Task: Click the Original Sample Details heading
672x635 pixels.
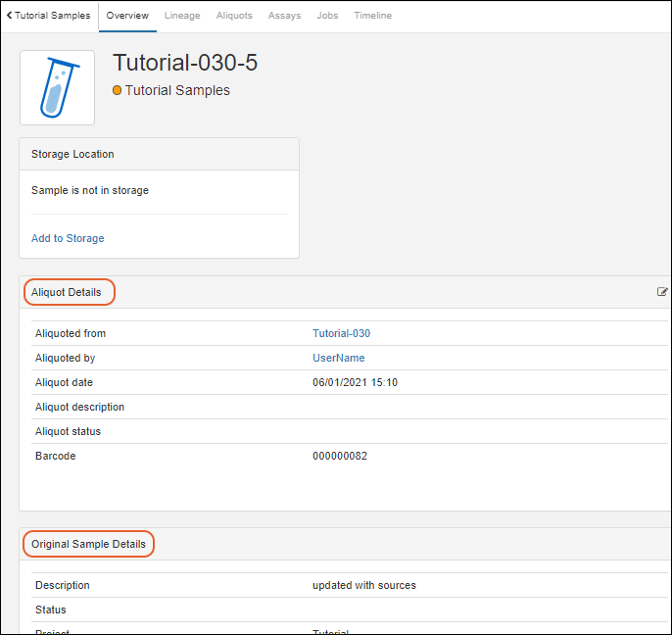Action: click(88, 544)
